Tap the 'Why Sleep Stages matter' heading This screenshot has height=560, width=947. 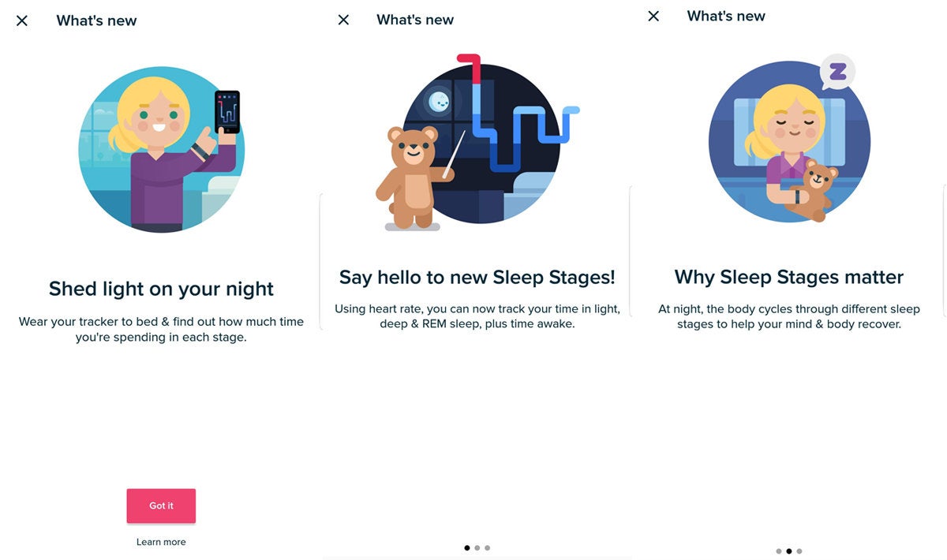click(789, 278)
